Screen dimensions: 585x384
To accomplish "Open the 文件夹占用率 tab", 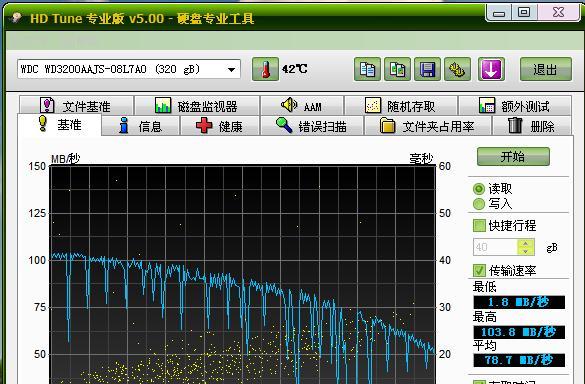I will click(428, 126).
